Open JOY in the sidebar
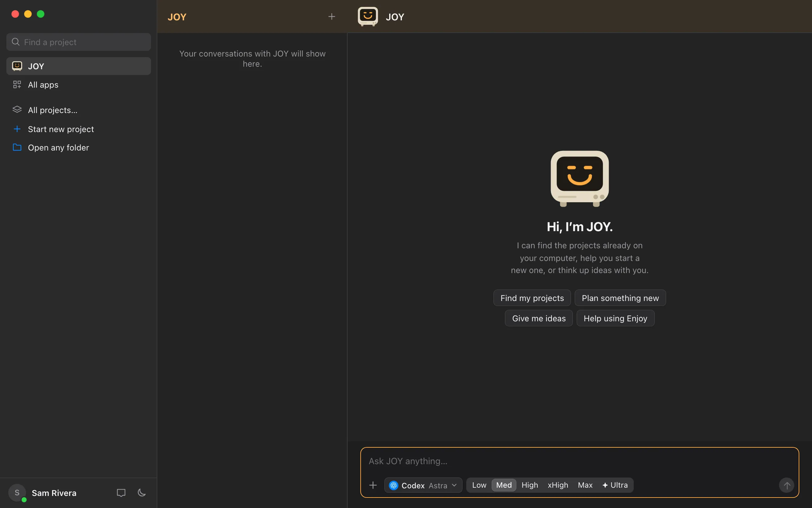This screenshot has width=812, height=508. [x=79, y=66]
